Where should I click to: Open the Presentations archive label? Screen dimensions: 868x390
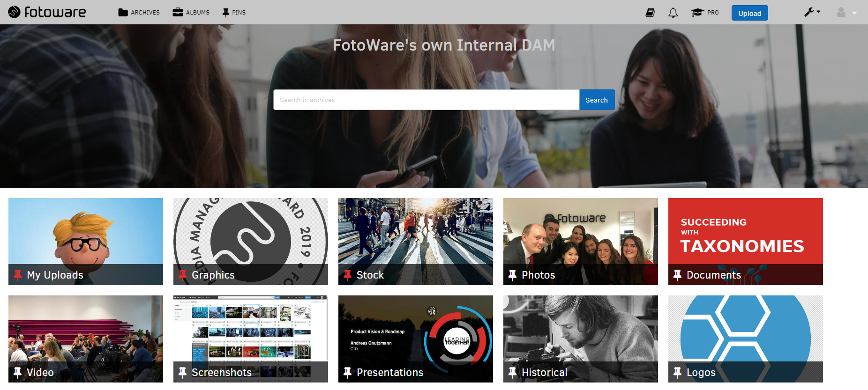tap(390, 373)
